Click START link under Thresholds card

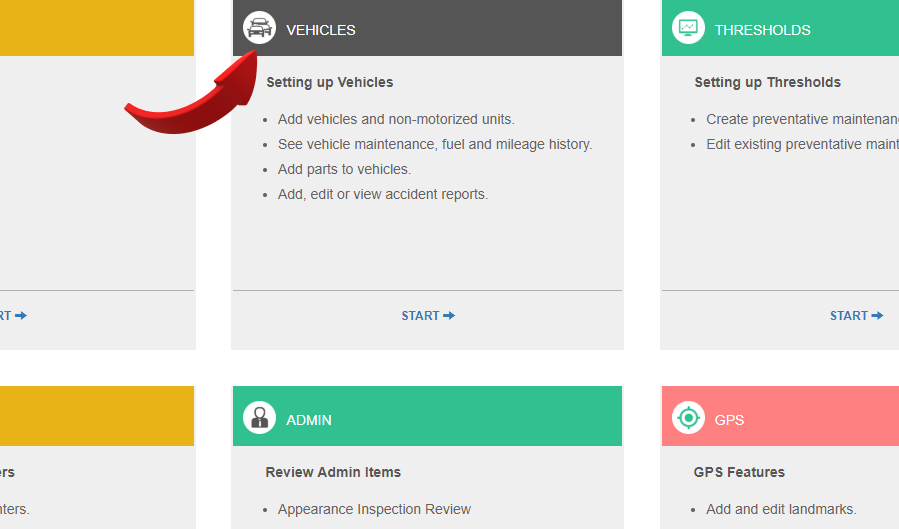pos(856,316)
